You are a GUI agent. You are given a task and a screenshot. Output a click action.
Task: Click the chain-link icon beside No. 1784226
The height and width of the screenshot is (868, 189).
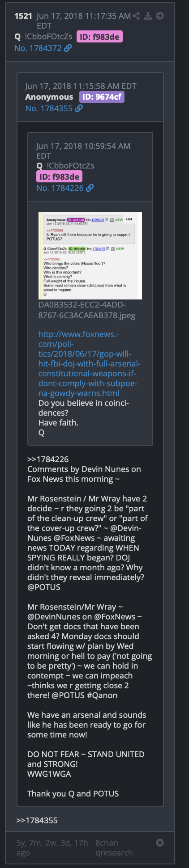tap(90, 188)
